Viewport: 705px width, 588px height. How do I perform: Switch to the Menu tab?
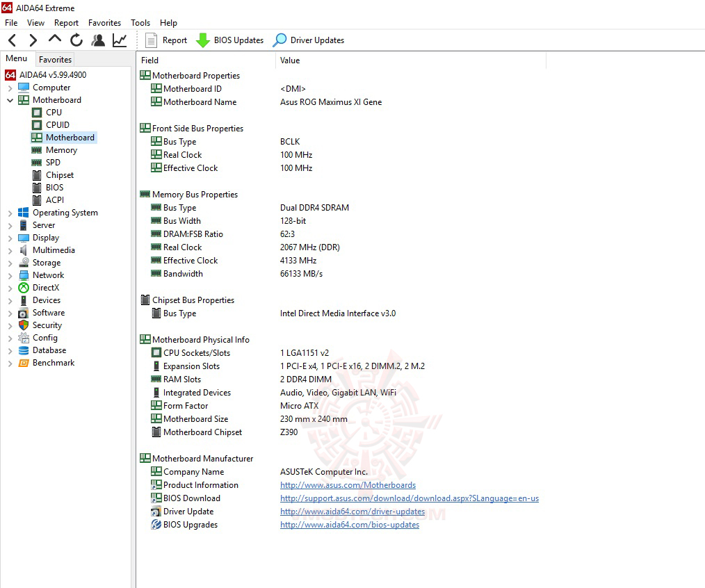coord(16,58)
